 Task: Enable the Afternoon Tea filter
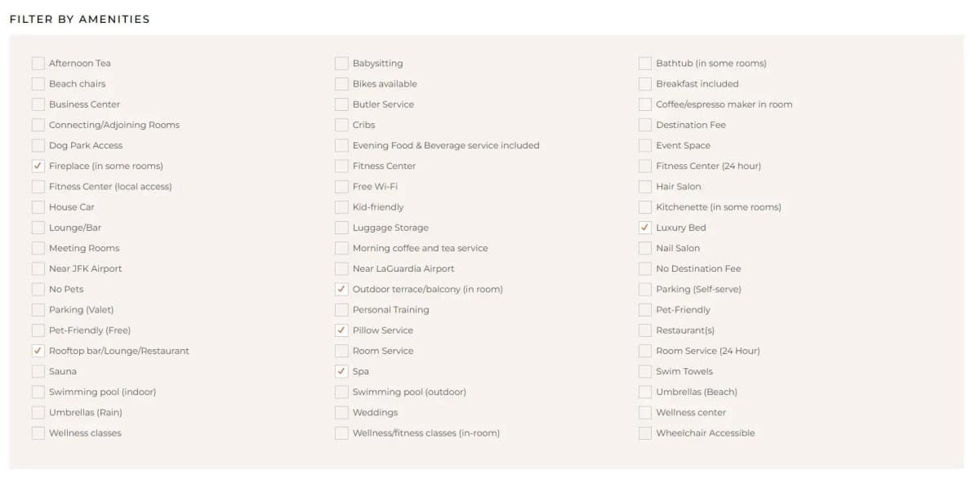[x=38, y=63]
